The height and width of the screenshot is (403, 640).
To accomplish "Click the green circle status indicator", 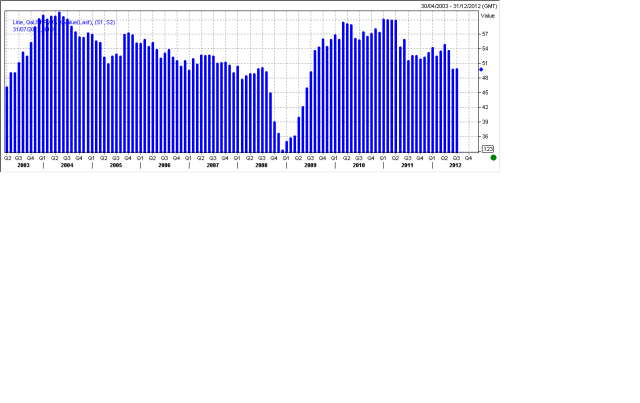I will 493,158.
